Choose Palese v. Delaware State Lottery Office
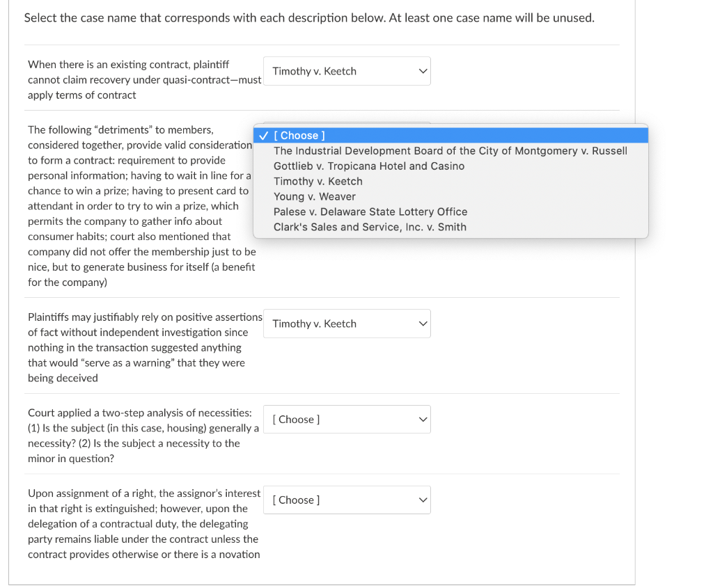Image resolution: width=713 pixels, height=588 pixels. [x=370, y=212]
